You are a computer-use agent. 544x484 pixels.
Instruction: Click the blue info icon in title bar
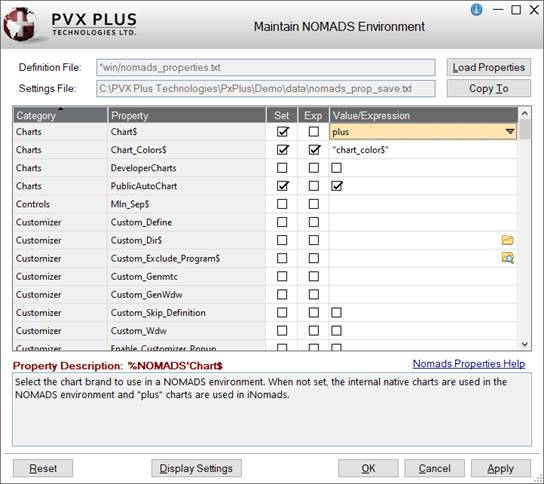click(476, 10)
